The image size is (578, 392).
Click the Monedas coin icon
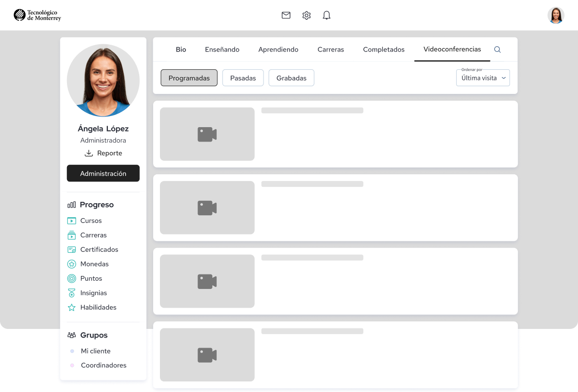point(71,264)
